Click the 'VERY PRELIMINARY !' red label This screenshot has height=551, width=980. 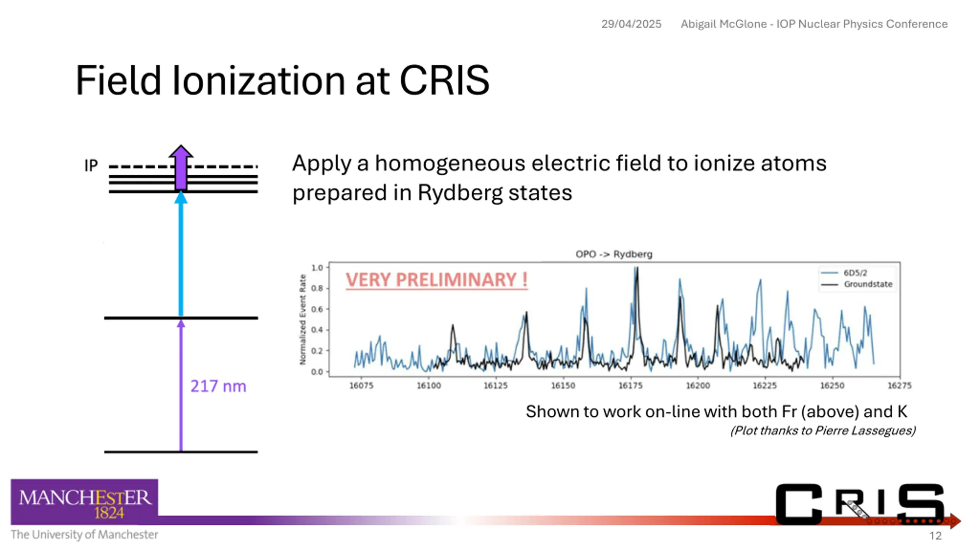(437, 280)
